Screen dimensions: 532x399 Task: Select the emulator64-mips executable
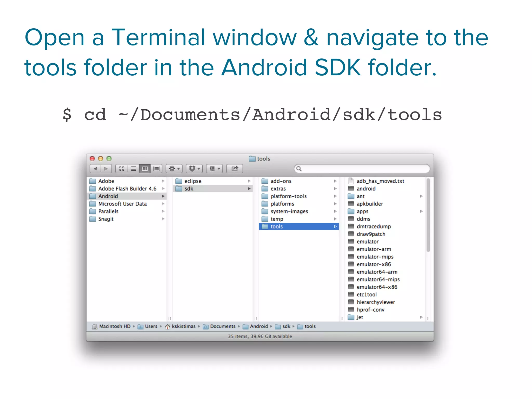(x=385, y=279)
